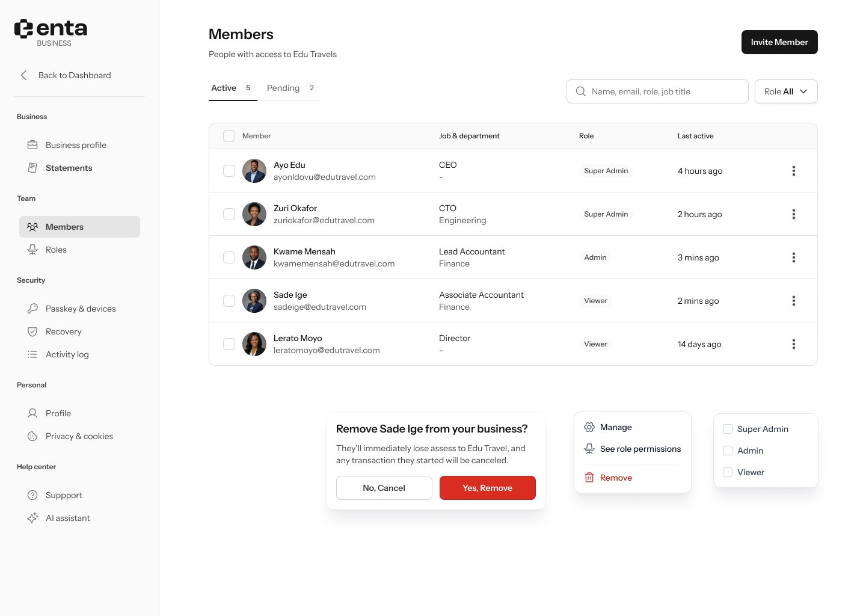Viewport: 866px width, 616px height.
Task: Open the three-dot menu for Ayo Edu
Action: point(793,171)
